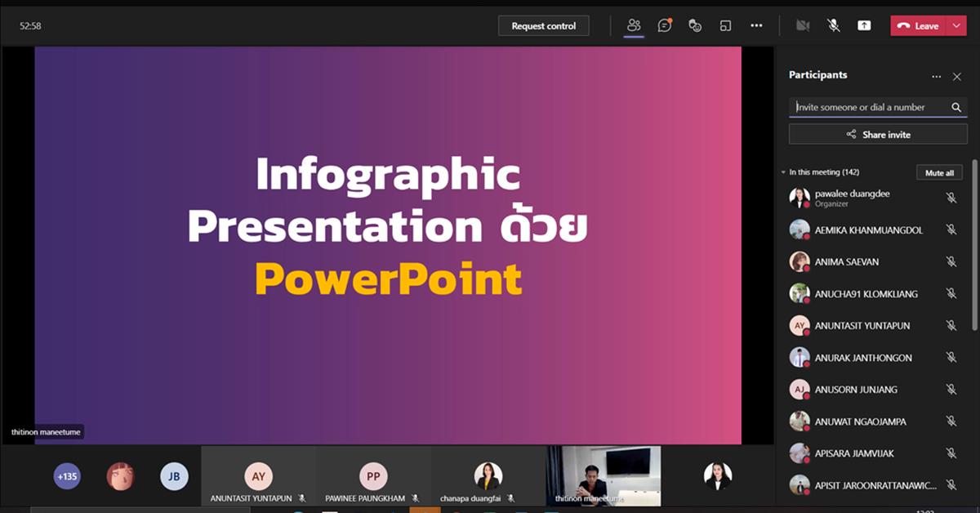Screen dimensions: 980x513
Task: Close the Participants panel
Action: click(957, 77)
